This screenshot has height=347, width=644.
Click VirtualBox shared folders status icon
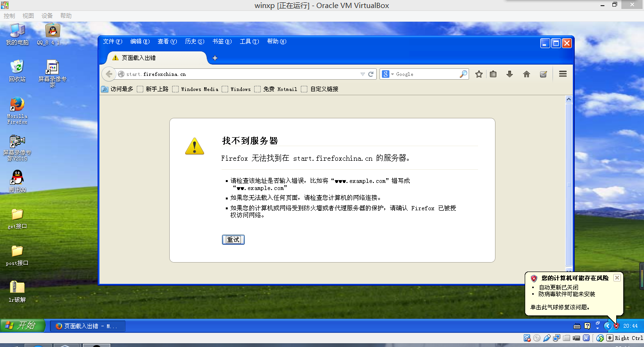pyautogui.click(x=567, y=338)
